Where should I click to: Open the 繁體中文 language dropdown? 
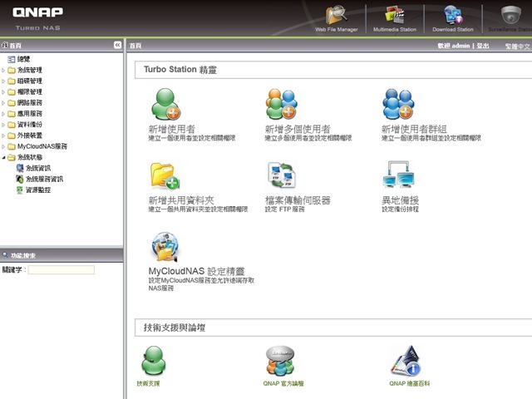(x=518, y=47)
